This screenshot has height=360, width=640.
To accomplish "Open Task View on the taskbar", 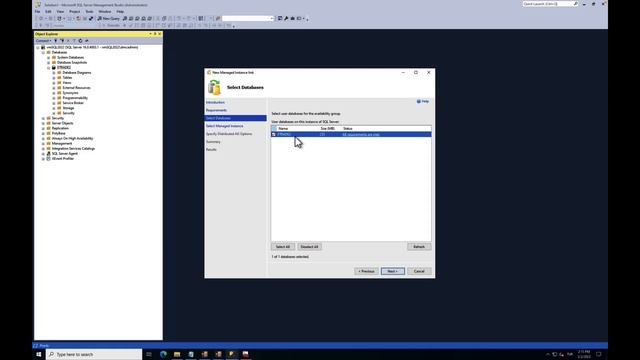I will click(149, 354).
